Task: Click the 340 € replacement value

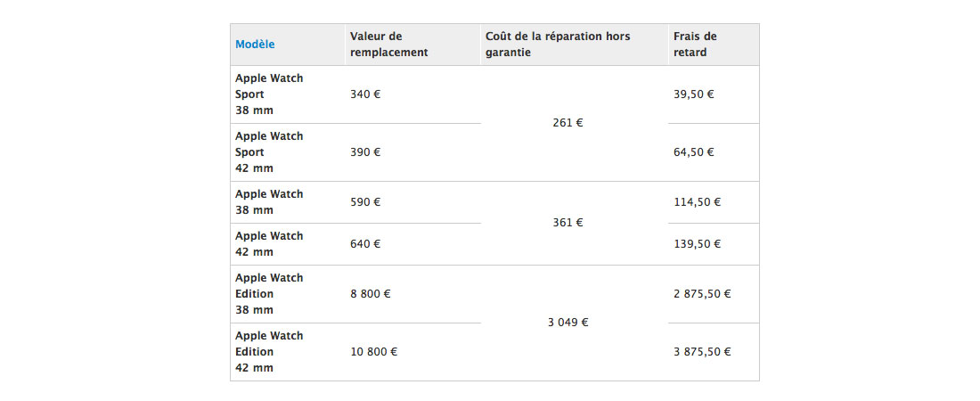Action: click(x=365, y=94)
